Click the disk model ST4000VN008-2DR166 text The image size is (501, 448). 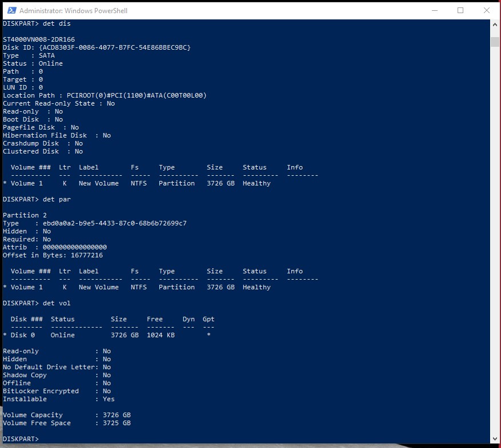point(39,39)
